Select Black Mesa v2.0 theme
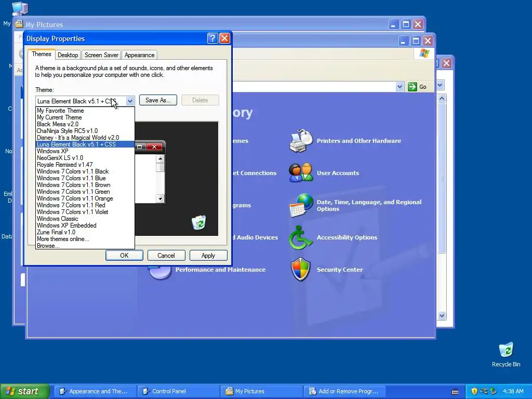This screenshot has width=532, height=399. 85,124
